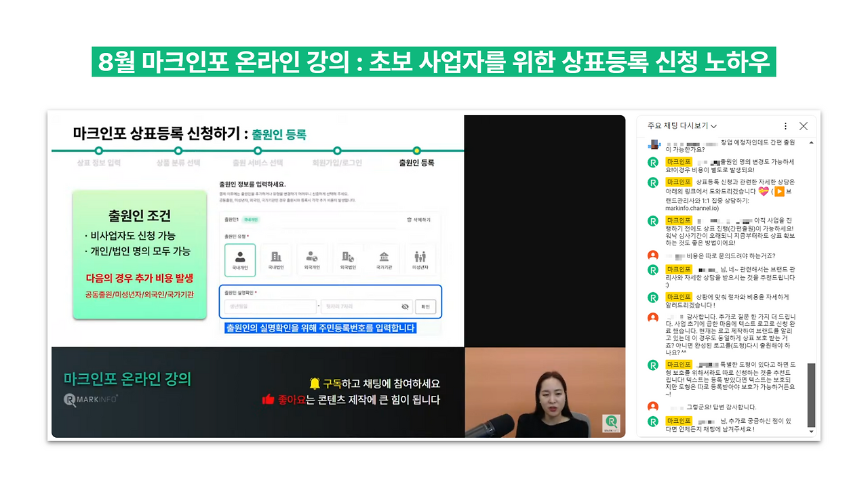The height and width of the screenshot is (488, 868).
Task: Click the MARKINFO watermark on the webcam
Action: point(611,424)
